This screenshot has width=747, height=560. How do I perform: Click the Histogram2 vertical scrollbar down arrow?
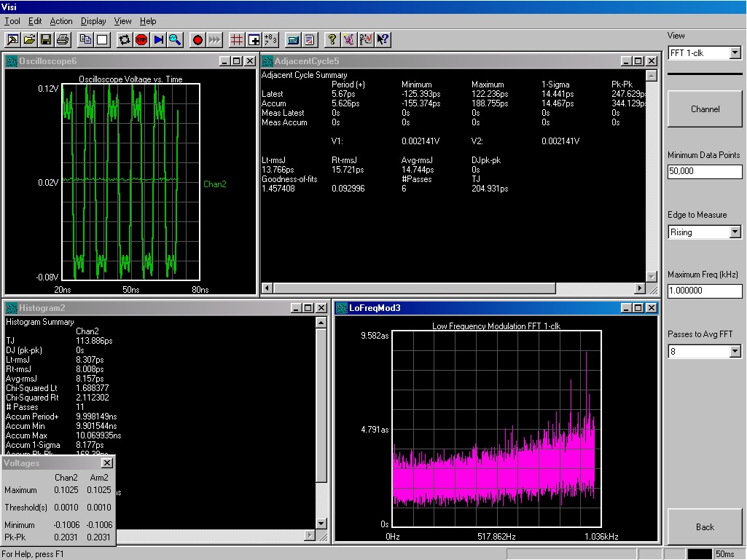coord(321,524)
